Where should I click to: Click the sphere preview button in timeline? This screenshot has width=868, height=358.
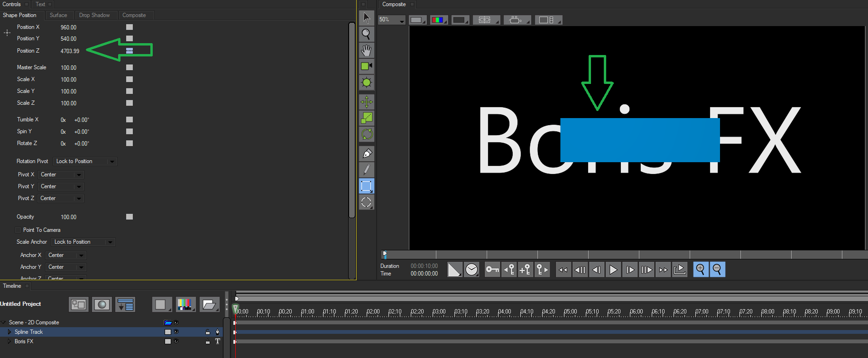[102, 304]
